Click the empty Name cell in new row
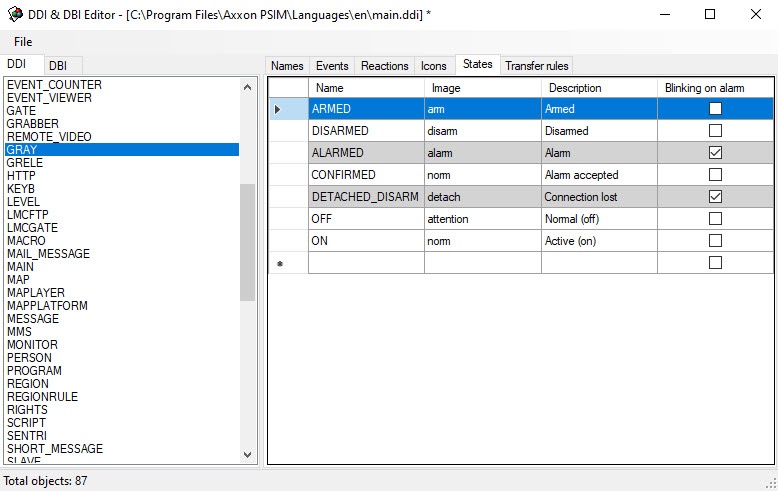This screenshot has height=491, width=778. click(365, 263)
